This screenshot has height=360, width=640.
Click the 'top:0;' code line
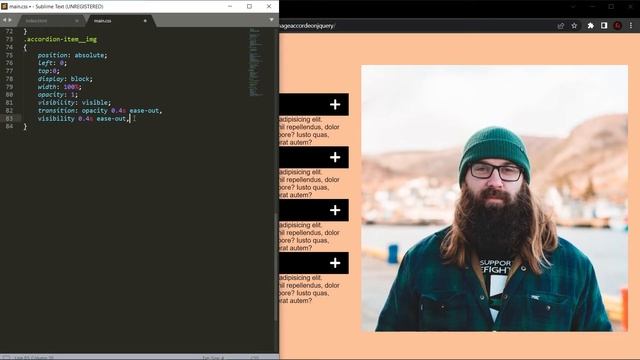(x=49, y=71)
